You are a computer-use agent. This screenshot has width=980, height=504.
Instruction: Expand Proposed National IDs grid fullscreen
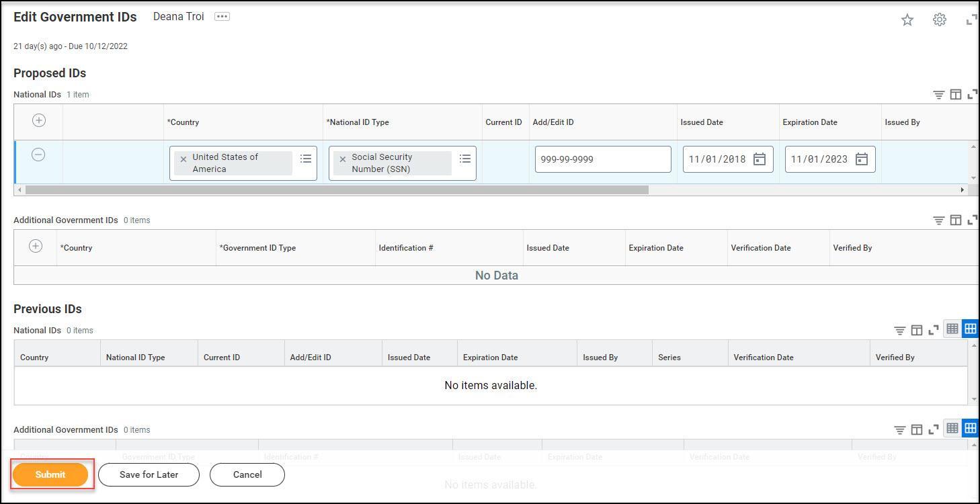(x=972, y=95)
